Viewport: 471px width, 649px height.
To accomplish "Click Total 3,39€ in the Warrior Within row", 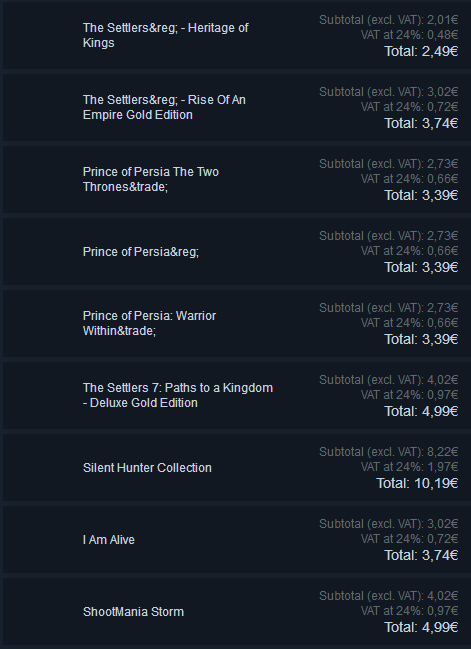I will click(421, 339).
